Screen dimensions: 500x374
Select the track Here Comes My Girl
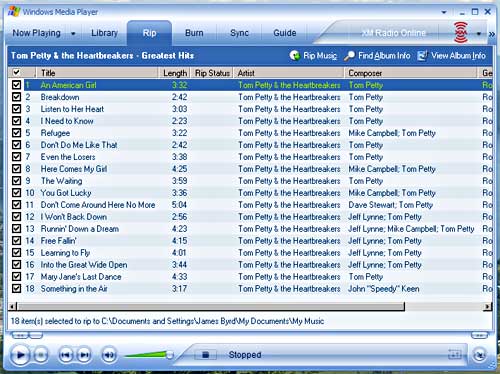point(74,169)
